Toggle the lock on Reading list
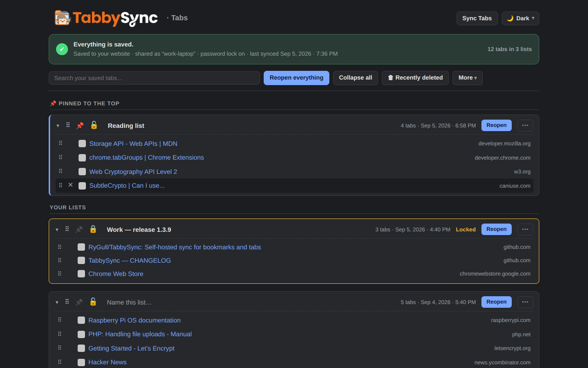 94,125
